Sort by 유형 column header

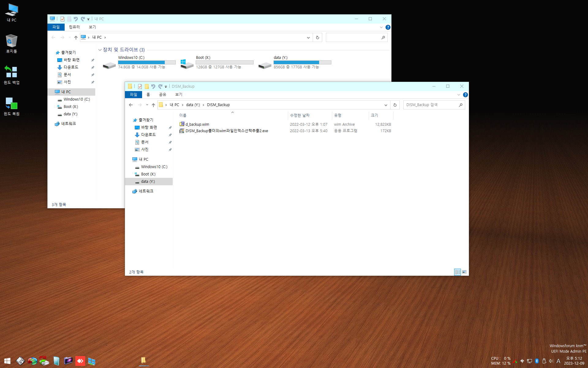350,116
